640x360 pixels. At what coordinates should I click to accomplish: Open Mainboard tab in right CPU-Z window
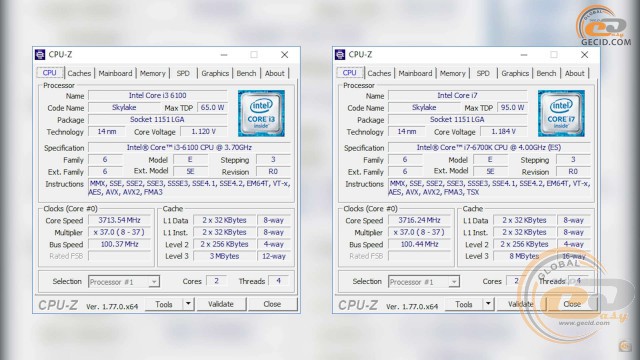[x=416, y=73]
